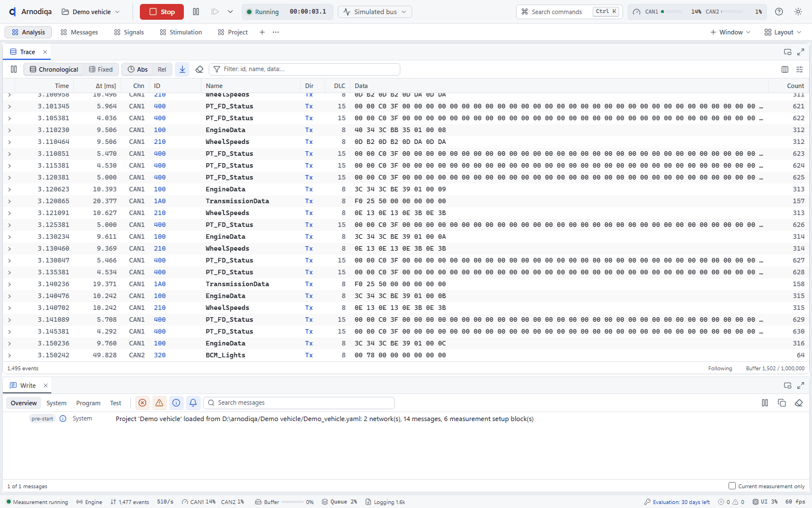Open the Project tab

[x=233, y=32]
